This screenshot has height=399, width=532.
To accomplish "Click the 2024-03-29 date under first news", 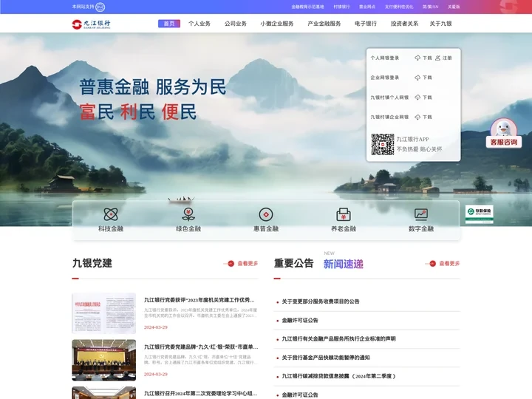I will pos(156,327).
